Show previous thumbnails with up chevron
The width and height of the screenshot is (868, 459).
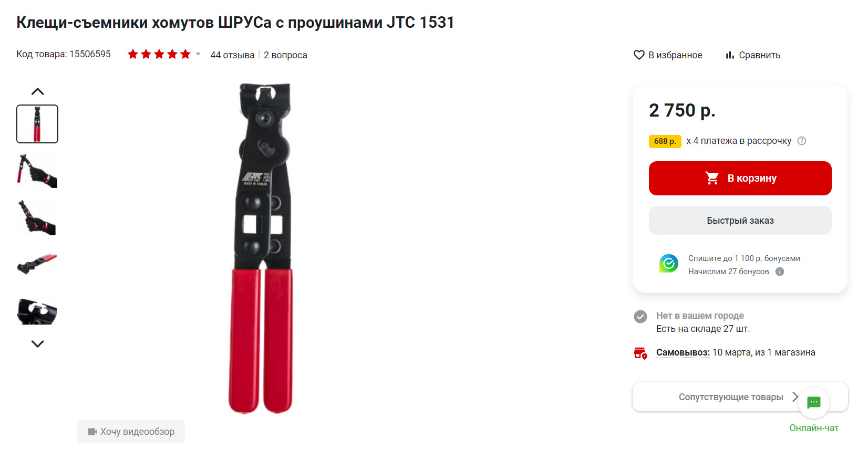tap(37, 91)
